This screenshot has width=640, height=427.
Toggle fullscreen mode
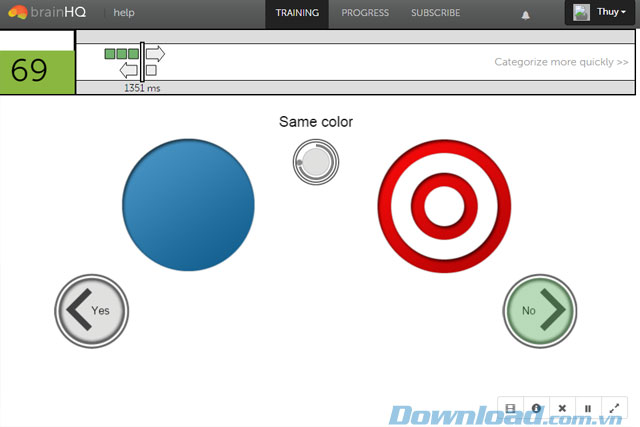click(614, 408)
